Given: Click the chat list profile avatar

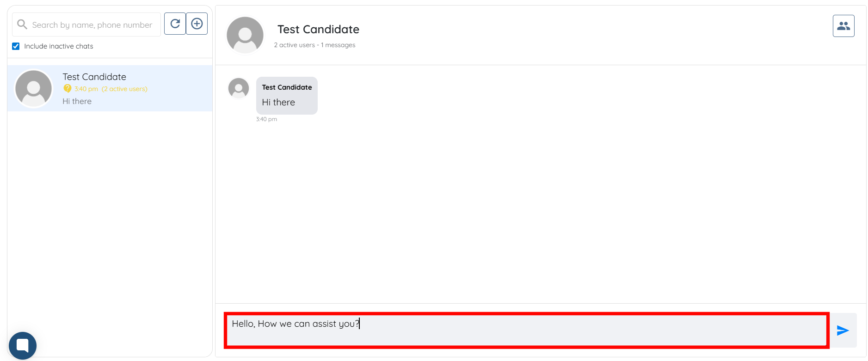Looking at the screenshot, I should coord(34,88).
